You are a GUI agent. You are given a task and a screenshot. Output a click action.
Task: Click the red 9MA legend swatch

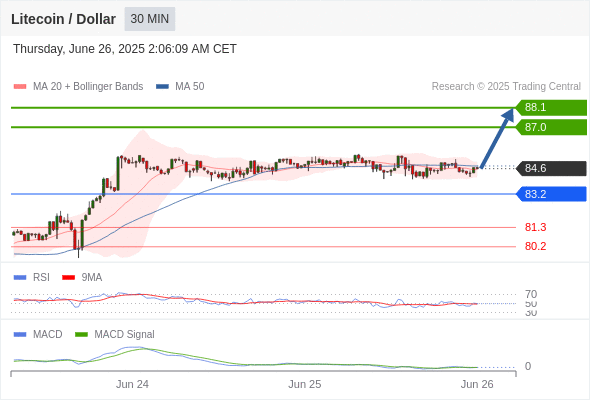(68, 278)
